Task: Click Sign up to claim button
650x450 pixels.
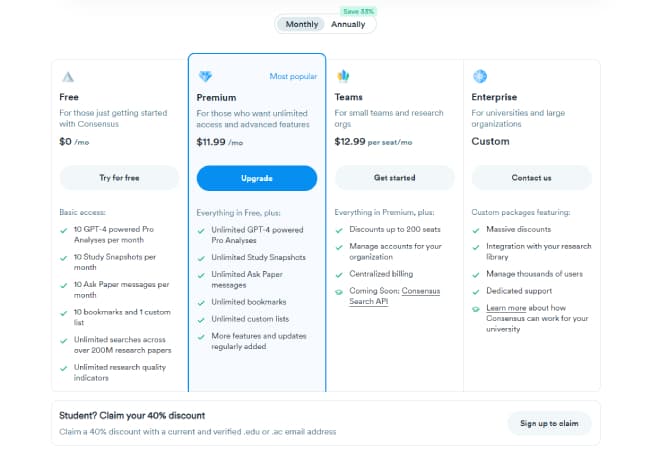Action: pos(549,423)
